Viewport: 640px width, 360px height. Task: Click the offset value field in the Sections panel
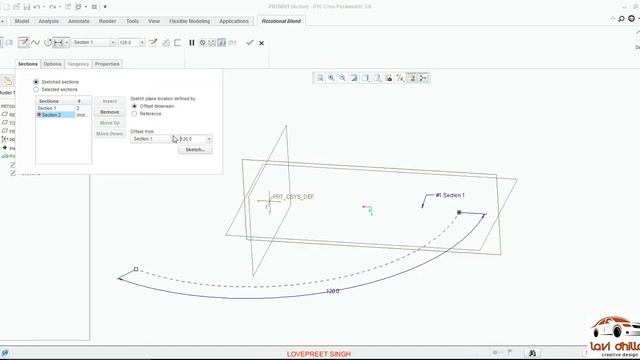tap(193, 139)
